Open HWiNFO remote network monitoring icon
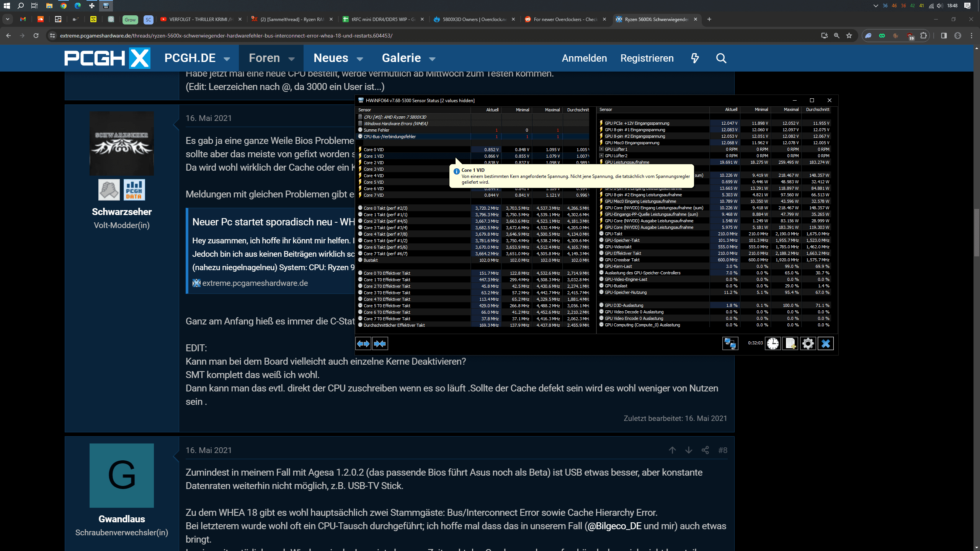The width and height of the screenshot is (980, 551). tap(730, 344)
